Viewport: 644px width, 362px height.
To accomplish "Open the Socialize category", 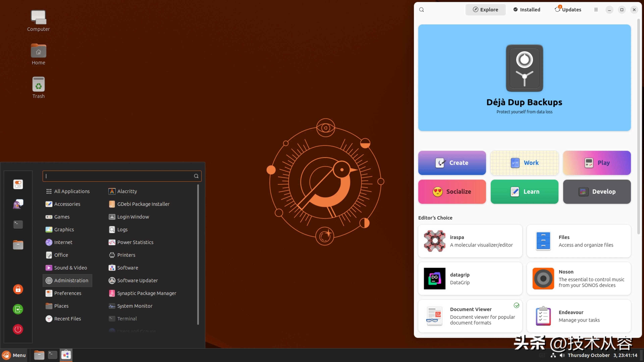I will [452, 192].
